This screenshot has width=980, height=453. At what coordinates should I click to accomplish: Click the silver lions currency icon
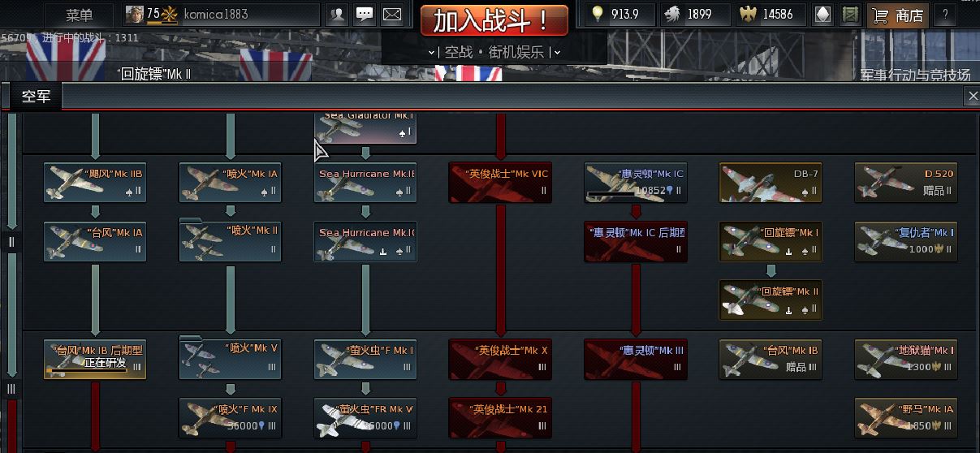pos(672,14)
